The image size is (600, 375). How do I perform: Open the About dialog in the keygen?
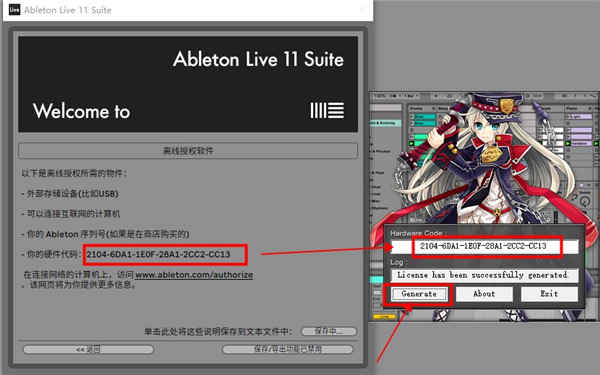[x=484, y=294]
